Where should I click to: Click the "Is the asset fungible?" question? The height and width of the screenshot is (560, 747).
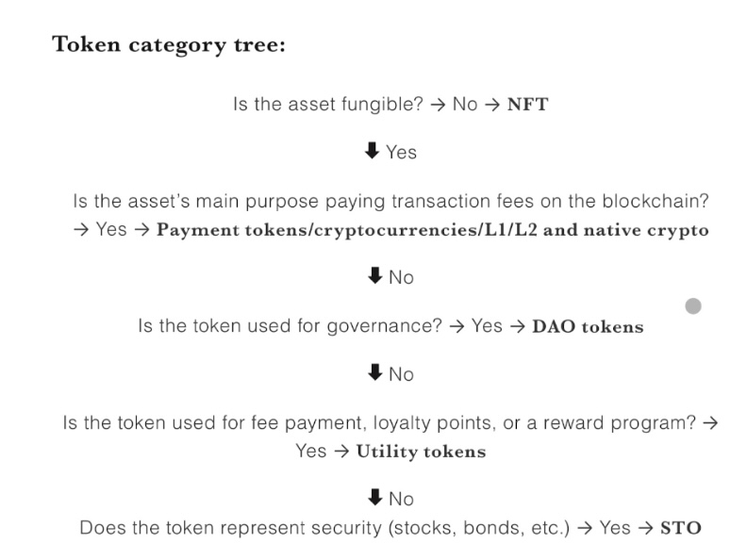pos(327,104)
